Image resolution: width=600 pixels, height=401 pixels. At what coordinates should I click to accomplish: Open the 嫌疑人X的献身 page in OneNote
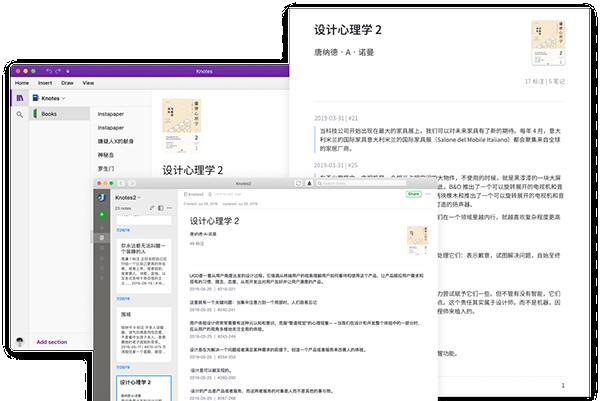click(x=116, y=141)
